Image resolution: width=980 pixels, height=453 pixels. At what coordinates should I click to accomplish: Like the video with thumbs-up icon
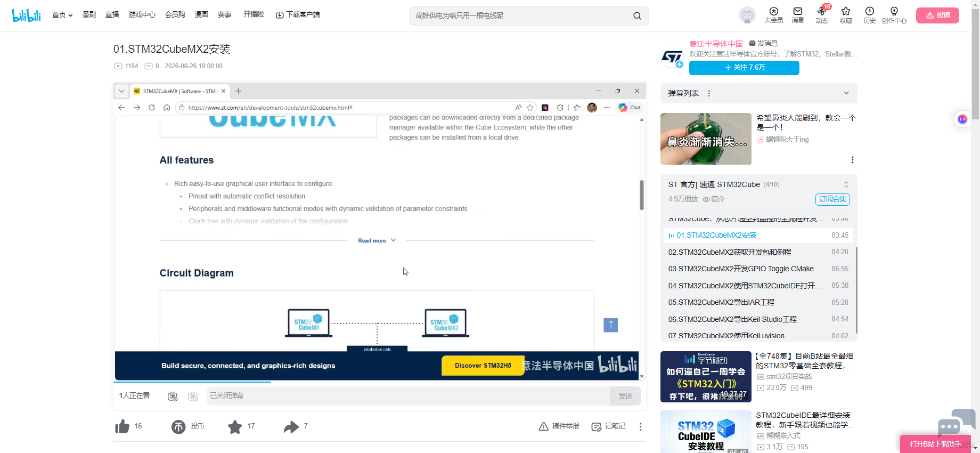123,426
